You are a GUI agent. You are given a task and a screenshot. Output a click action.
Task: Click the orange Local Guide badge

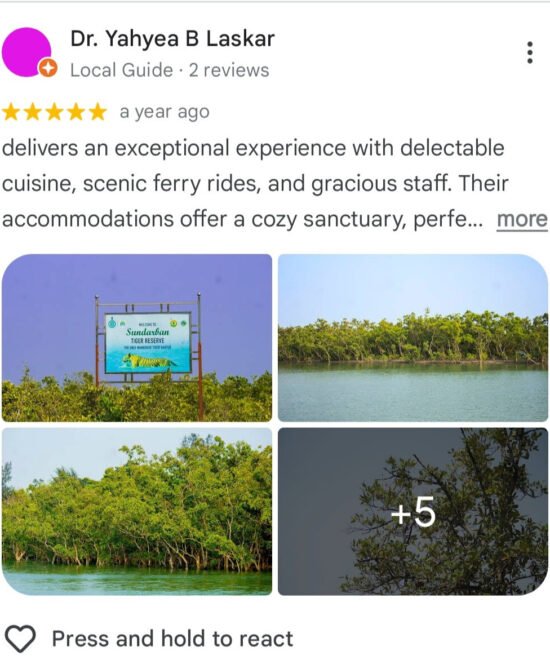(x=48, y=68)
